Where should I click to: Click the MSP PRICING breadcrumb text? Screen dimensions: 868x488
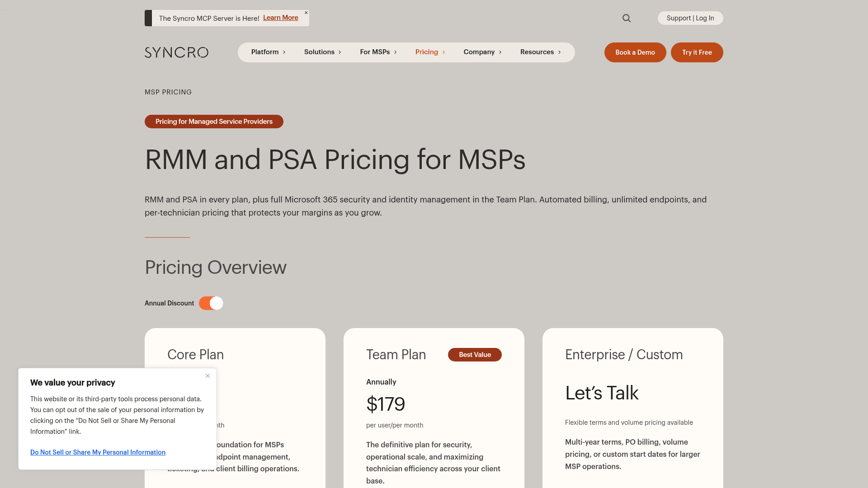[x=168, y=92]
